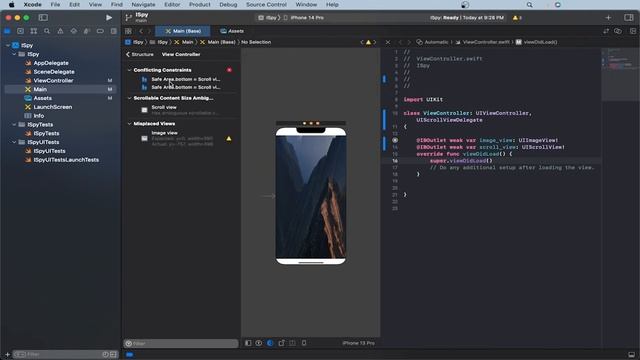This screenshot has width=640, height=360.
Task: Open iPhone 13 Pro device selector
Action: [358, 343]
